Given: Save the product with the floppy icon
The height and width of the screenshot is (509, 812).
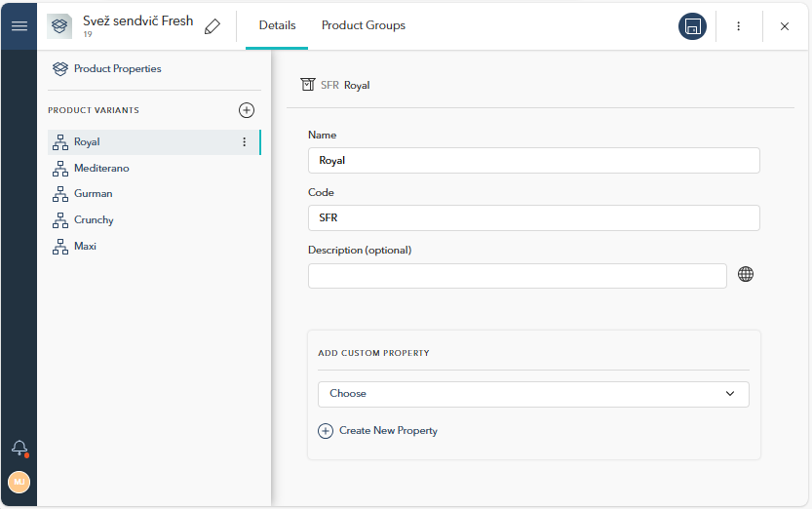Looking at the screenshot, I should [692, 26].
